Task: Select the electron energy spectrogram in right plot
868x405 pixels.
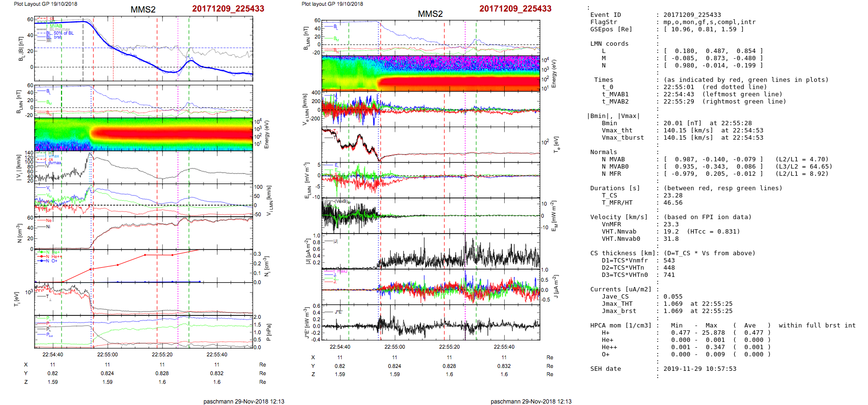Action: tap(430, 74)
